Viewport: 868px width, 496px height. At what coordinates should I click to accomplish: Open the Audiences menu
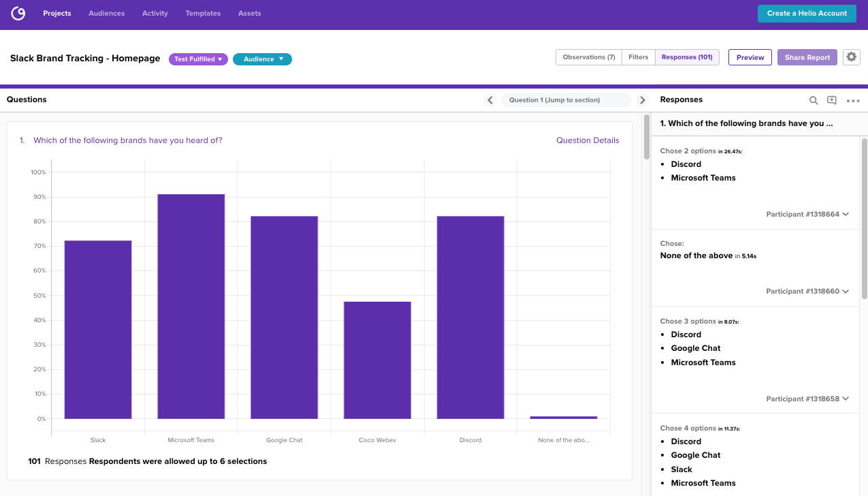pyautogui.click(x=106, y=14)
